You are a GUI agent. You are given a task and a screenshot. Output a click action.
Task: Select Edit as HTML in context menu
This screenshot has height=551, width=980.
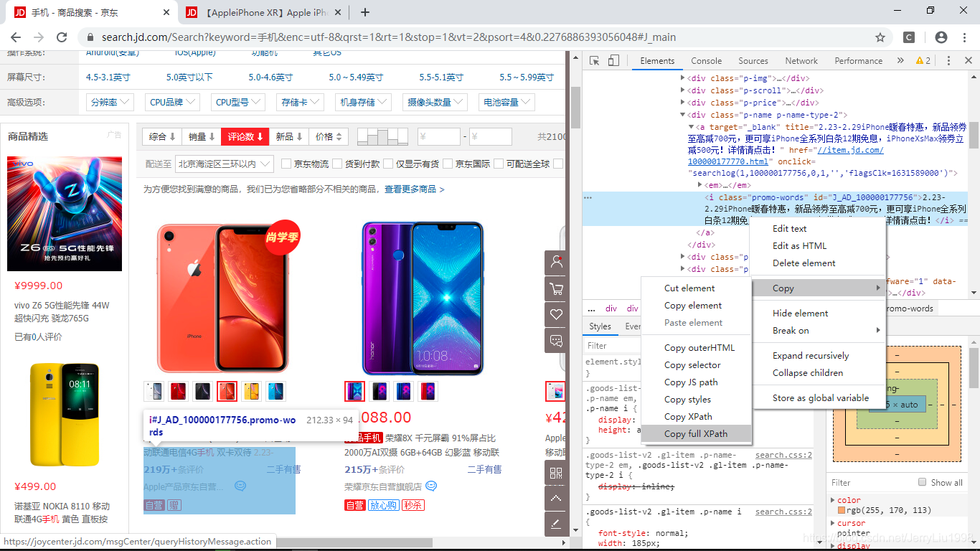click(818, 245)
